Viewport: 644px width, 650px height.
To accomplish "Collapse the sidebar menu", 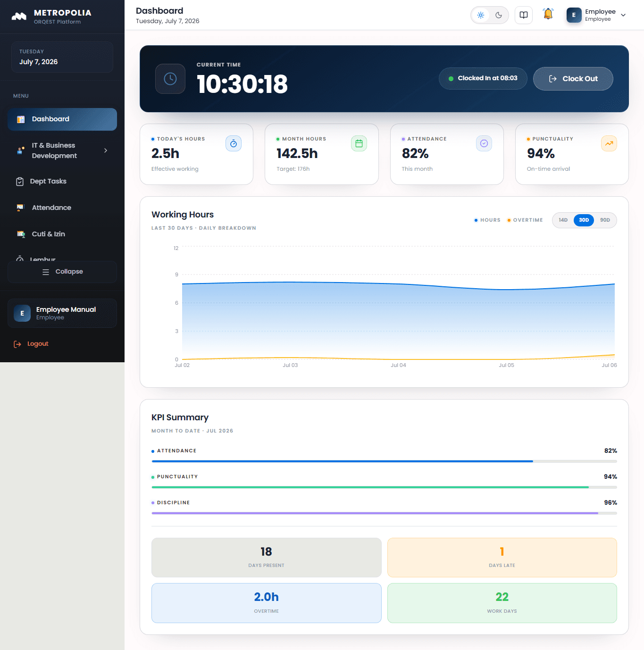I will [62, 272].
